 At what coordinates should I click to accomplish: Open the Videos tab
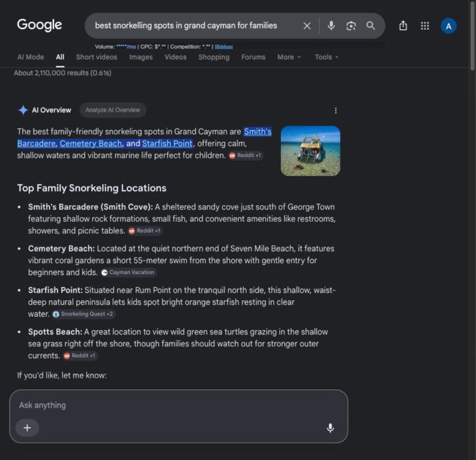pyautogui.click(x=175, y=57)
